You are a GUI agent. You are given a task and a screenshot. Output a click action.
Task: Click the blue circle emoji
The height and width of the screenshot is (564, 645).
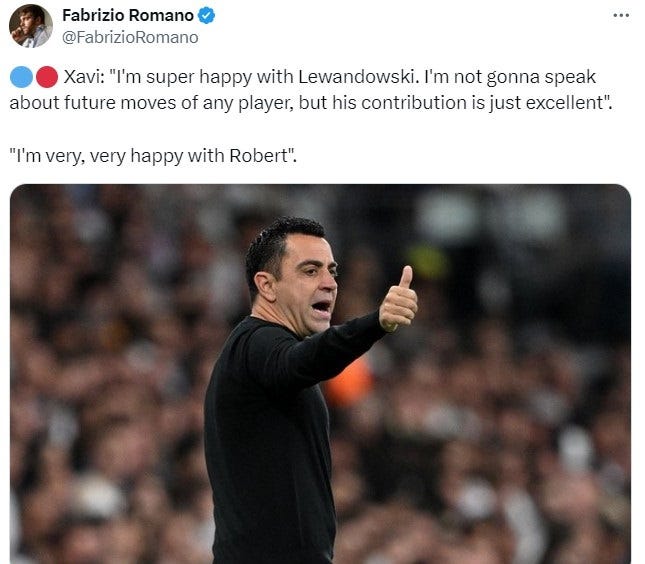pos(21,77)
